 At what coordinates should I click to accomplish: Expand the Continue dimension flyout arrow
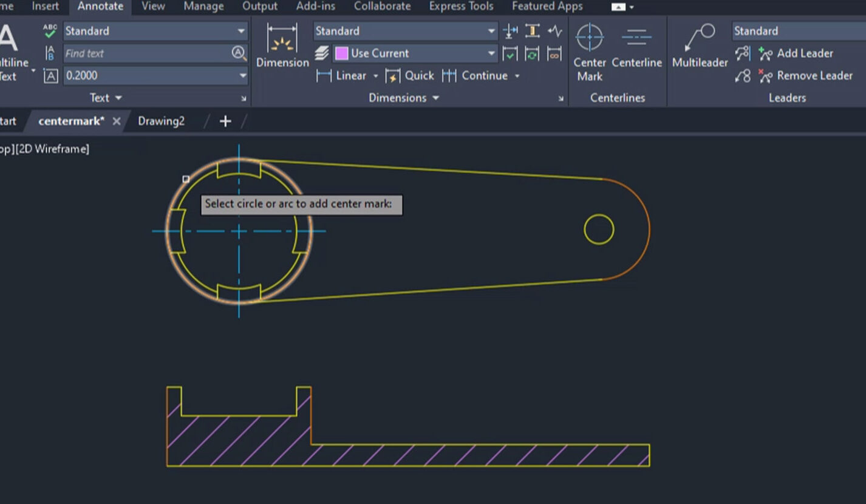[x=517, y=76]
